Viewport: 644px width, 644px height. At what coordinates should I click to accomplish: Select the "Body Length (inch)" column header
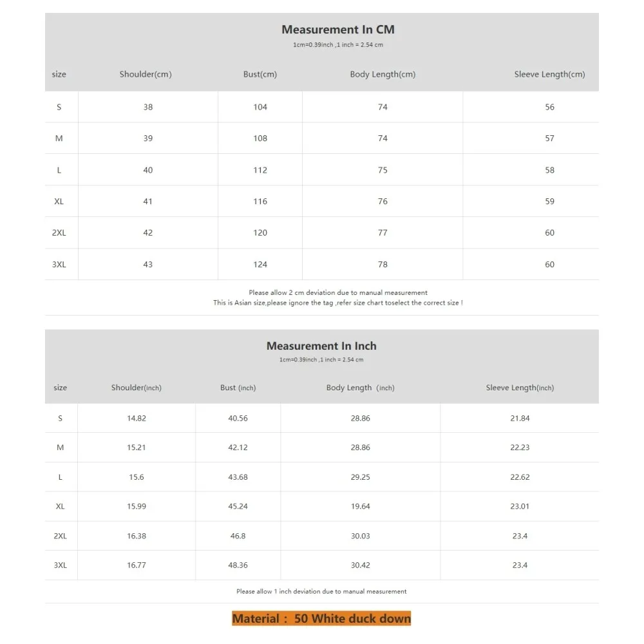click(360, 388)
